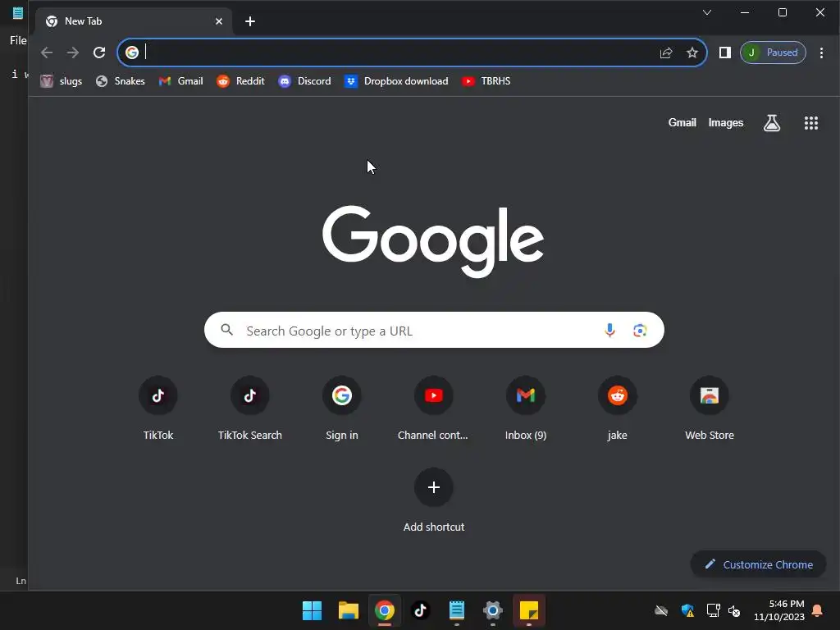Reload the page with the refresh icon

click(x=99, y=52)
